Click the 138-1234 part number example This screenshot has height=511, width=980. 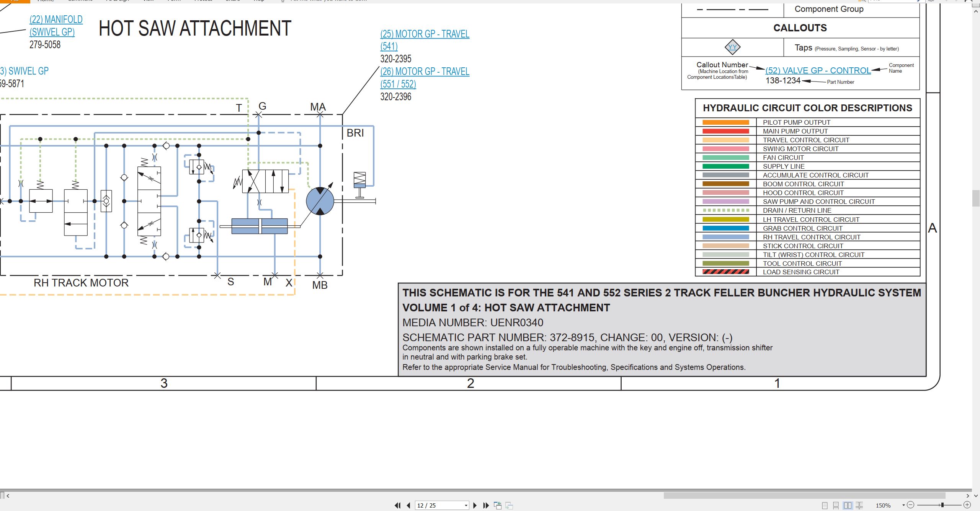pyautogui.click(x=783, y=81)
